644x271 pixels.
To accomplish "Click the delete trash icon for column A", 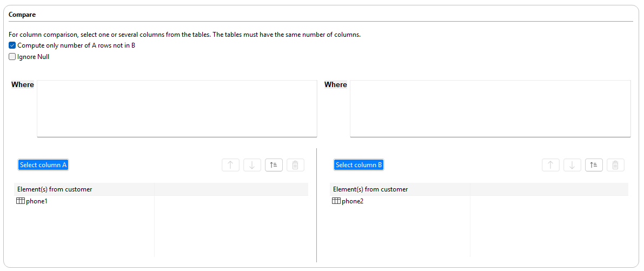I will pyautogui.click(x=295, y=165).
